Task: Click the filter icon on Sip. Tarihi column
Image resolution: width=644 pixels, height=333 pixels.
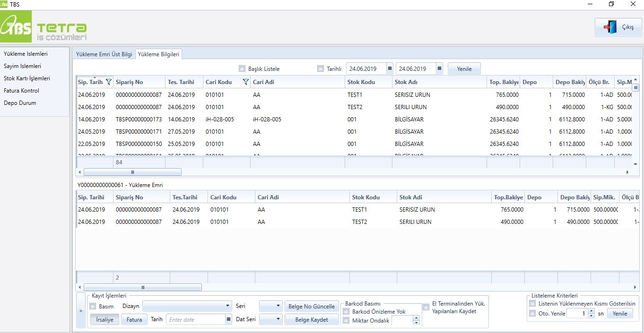Action: [109, 82]
